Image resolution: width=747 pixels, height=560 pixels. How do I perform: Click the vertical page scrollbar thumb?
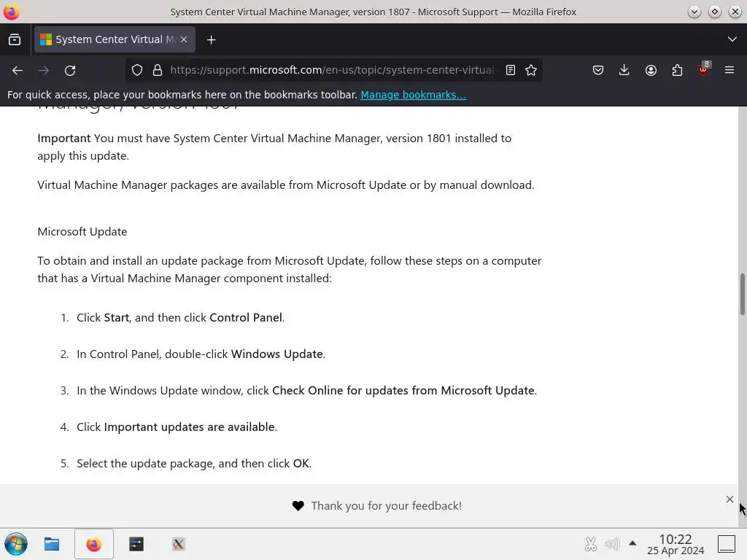[742, 294]
